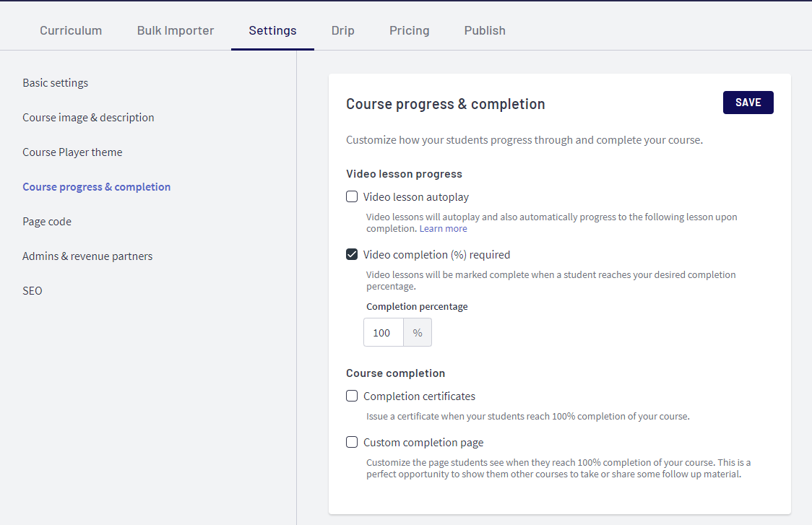Uncheck Video completion (%) required
The height and width of the screenshot is (525, 812).
tap(352, 254)
